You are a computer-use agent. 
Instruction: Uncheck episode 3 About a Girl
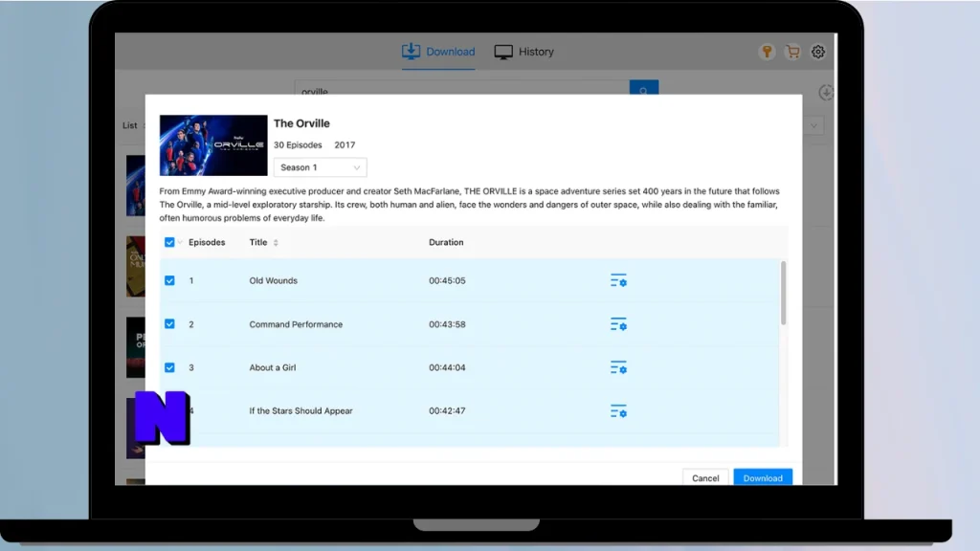[x=169, y=367]
